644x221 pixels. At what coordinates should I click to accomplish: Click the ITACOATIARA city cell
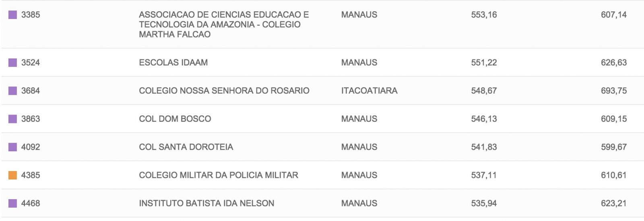click(x=369, y=91)
